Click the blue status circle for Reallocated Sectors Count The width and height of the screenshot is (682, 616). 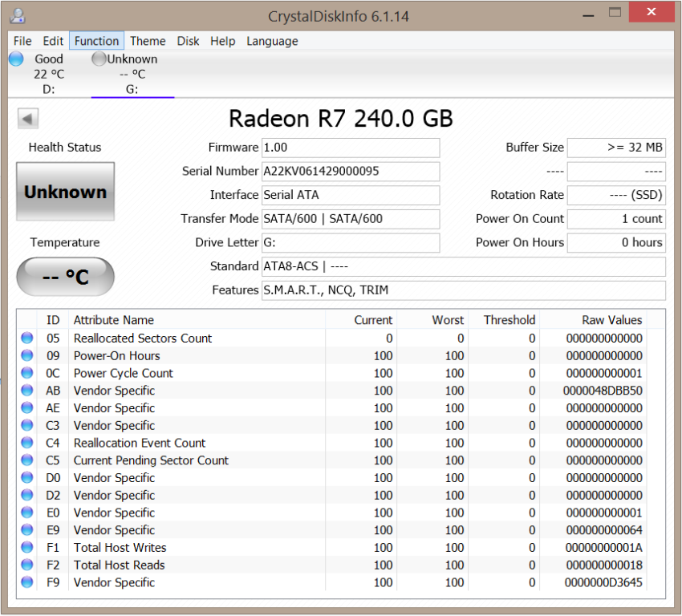[26, 338]
